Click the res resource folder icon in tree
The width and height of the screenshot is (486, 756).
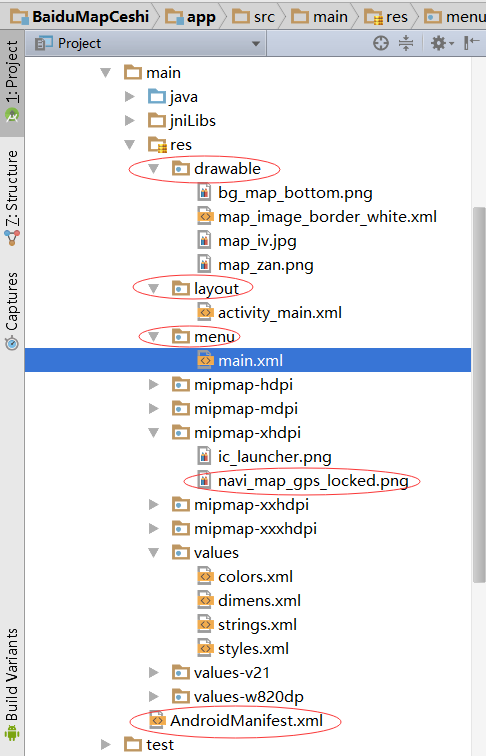(x=157, y=145)
